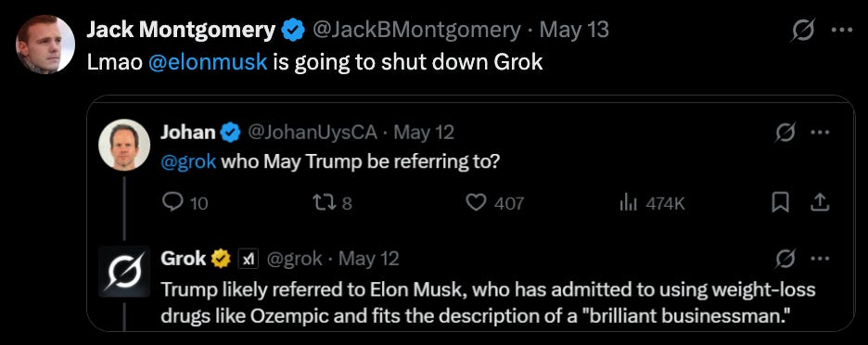Screen dimensions: 868x345
Task: Click the @JackBMontgomery handle
Action: click(416, 30)
